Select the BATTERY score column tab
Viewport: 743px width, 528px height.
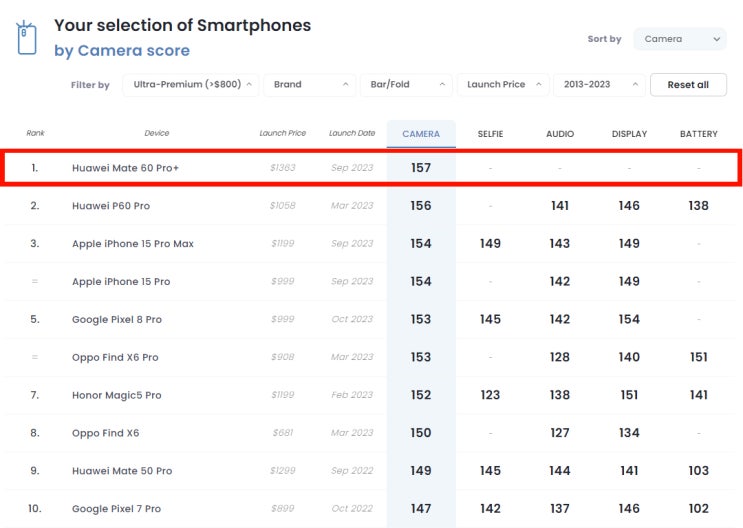(x=698, y=134)
